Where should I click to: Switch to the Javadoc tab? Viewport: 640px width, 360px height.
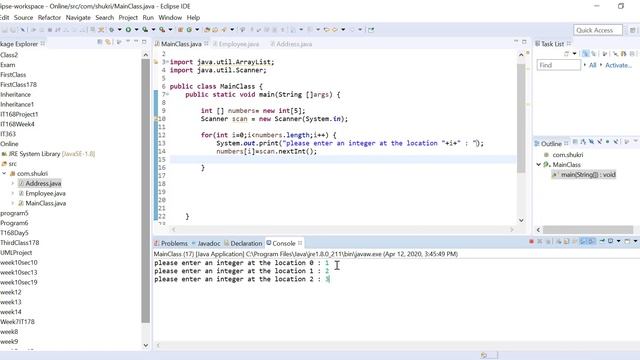pos(206,243)
